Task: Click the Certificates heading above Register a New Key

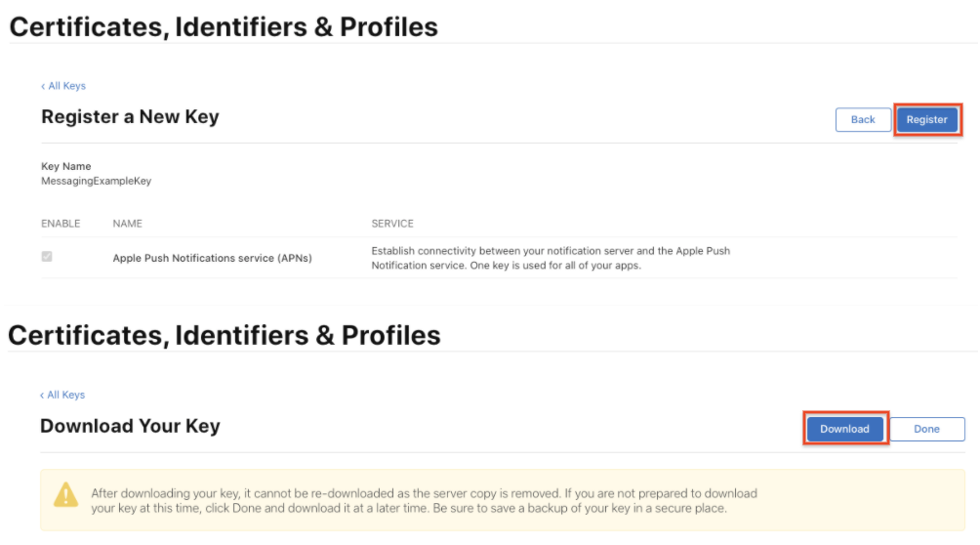Action: [x=224, y=26]
